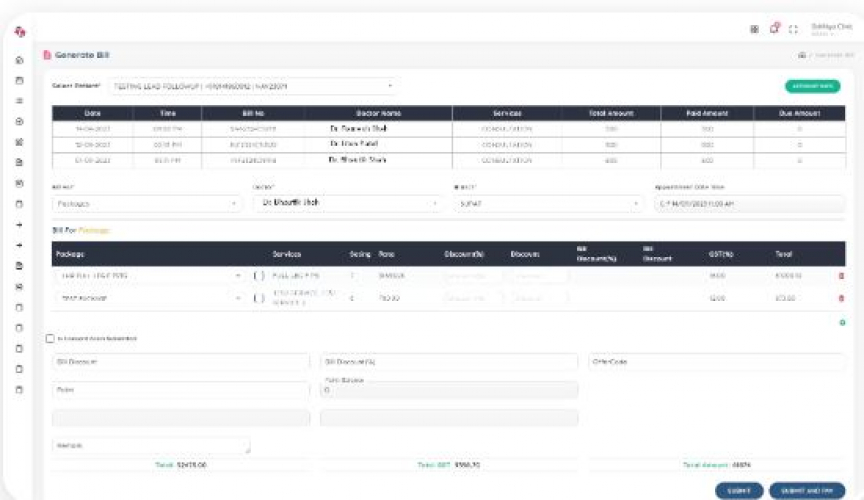Click the Submit and Pay button
The width and height of the screenshot is (864, 500).
[x=807, y=491]
